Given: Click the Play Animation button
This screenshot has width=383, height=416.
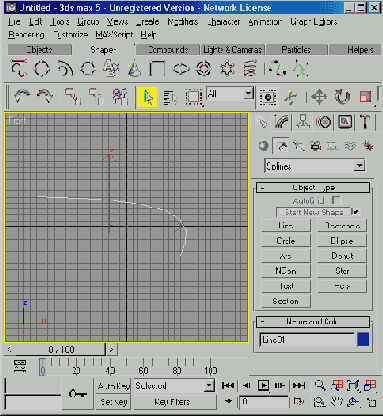Looking at the screenshot, I should [263, 386].
